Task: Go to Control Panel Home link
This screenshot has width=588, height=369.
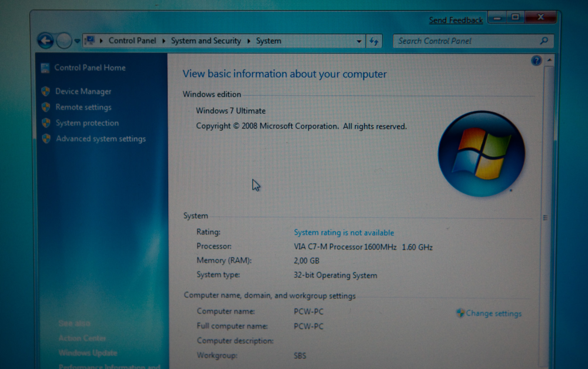Action: pyautogui.click(x=90, y=68)
